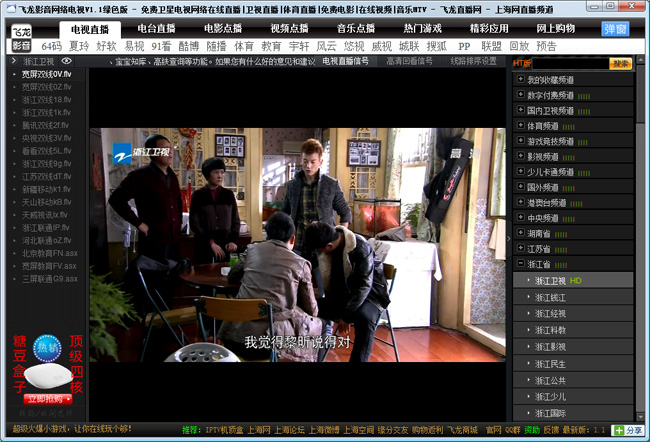Open the 弹窗 popup button

pos(615,29)
